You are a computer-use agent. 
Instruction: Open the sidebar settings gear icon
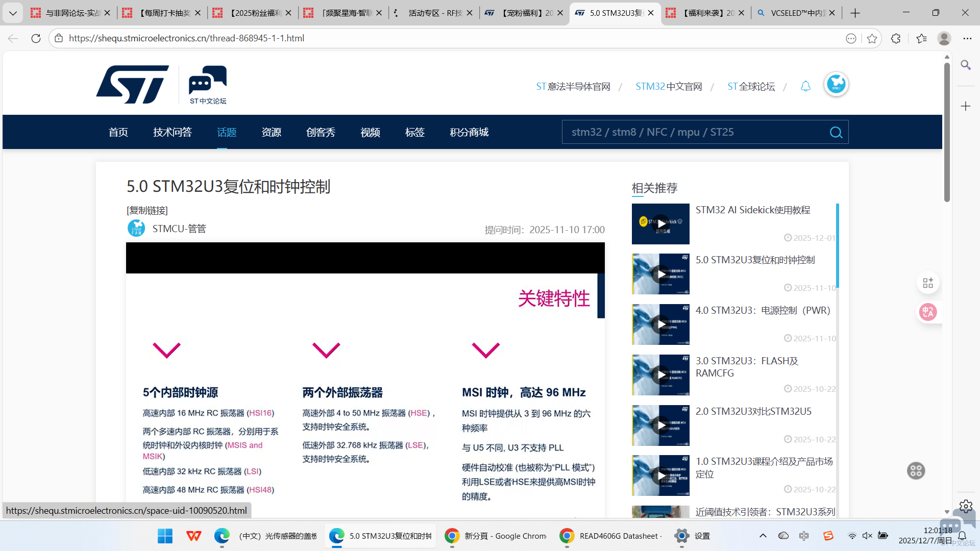[965, 506]
